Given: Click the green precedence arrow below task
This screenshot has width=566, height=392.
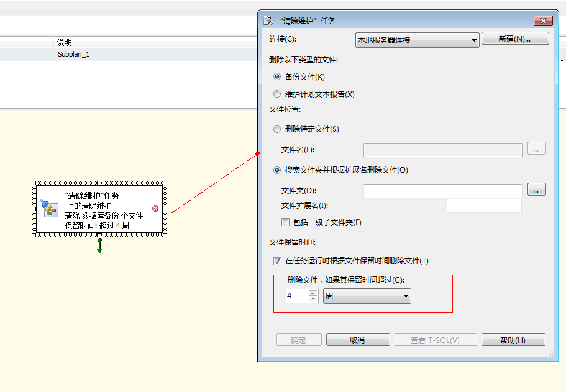Looking at the screenshot, I should (x=99, y=246).
